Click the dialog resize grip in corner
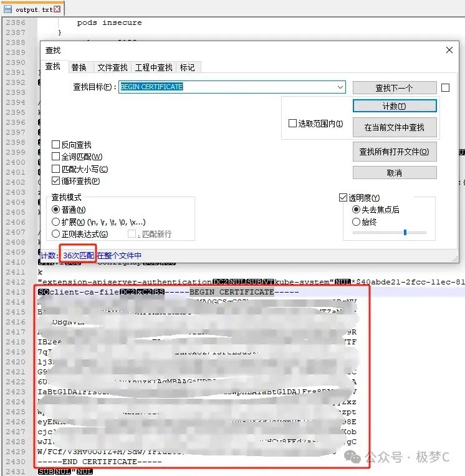This screenshot has height=476, width=465. coord(455,259)
